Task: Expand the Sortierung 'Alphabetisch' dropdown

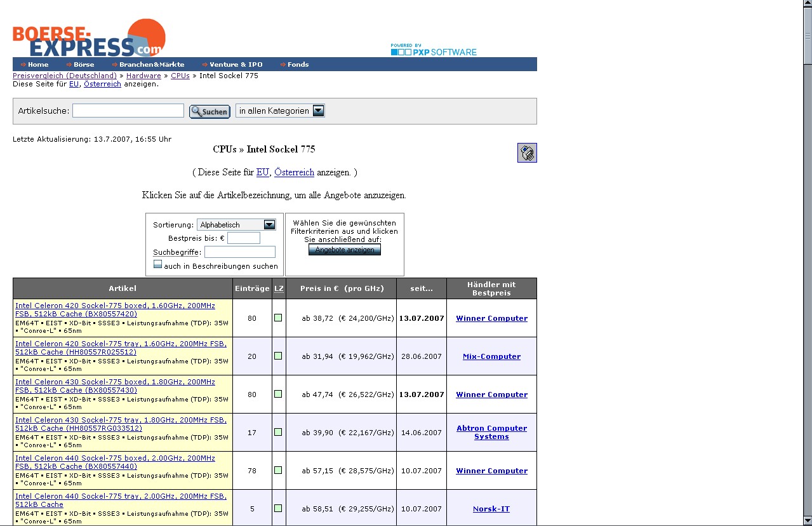Action: (236, 224)
